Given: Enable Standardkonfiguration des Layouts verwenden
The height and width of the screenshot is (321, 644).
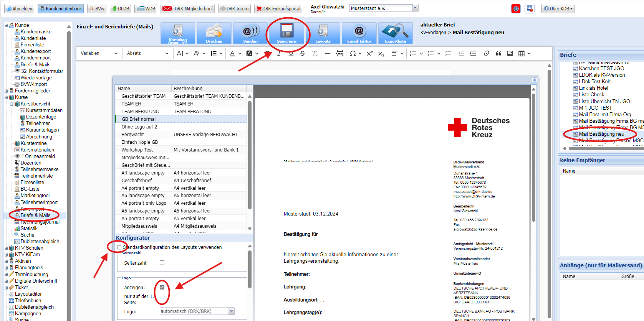Looking at the screenshot, I should click(x=119, y=247).
